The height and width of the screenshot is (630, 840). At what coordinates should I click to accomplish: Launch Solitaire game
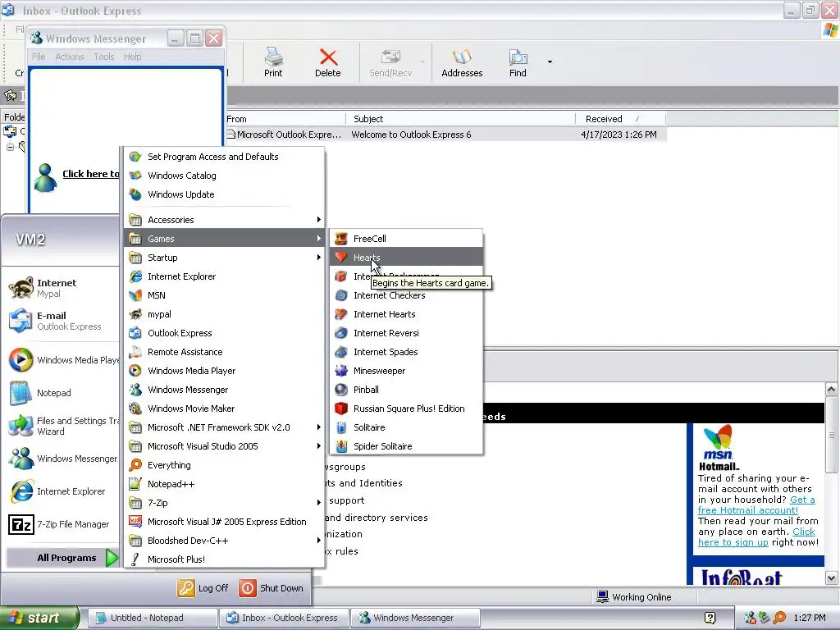pyautogui.click(x=406, y=427)
